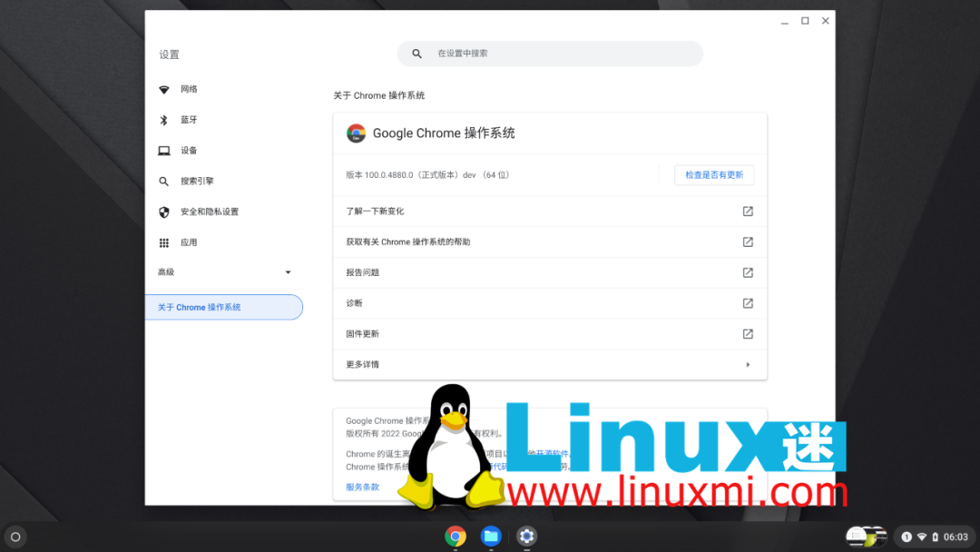Click the laptop icon beside 设备
The width and height of the screenshot is (980, 552).
pyautogui.click(x=164, y=150)
